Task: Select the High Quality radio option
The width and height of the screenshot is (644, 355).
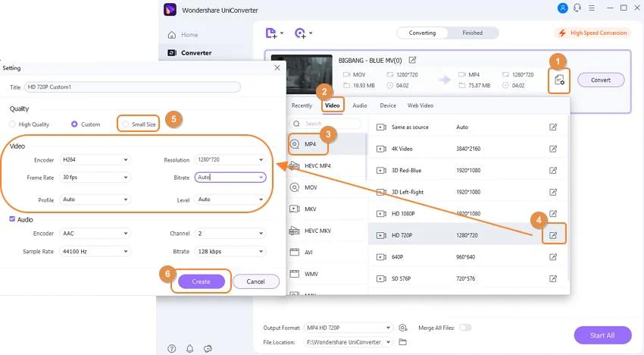Action: tap(12, 124)
